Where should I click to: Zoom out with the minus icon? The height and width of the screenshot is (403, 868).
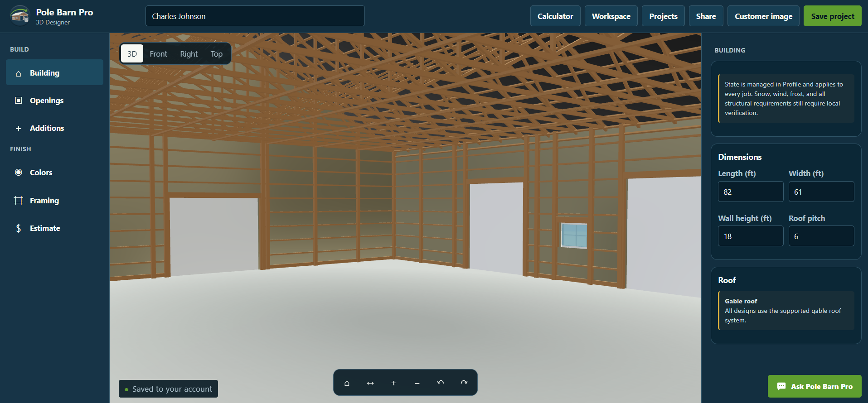tap(417, 383)
